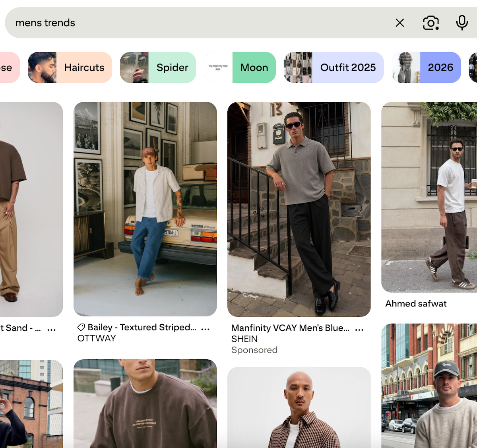Open pin of brown sweatshirt with printed text
Viewport: 477px width, 448px height.
pos(145,403)
